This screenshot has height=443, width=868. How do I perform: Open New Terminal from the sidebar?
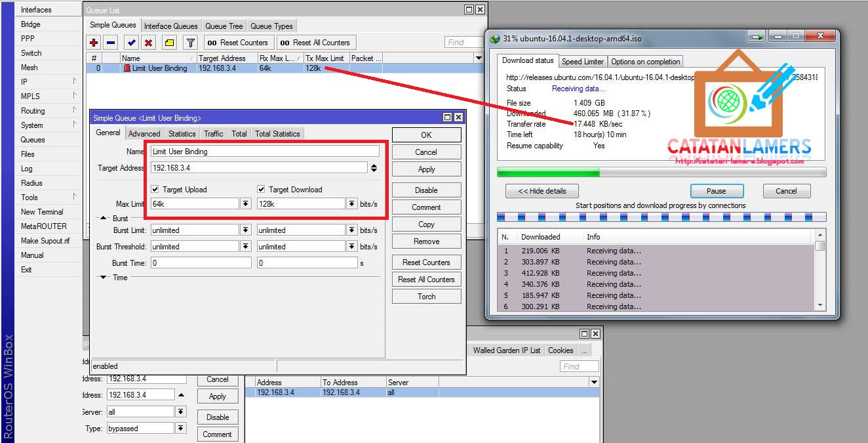tap(39, 211)
